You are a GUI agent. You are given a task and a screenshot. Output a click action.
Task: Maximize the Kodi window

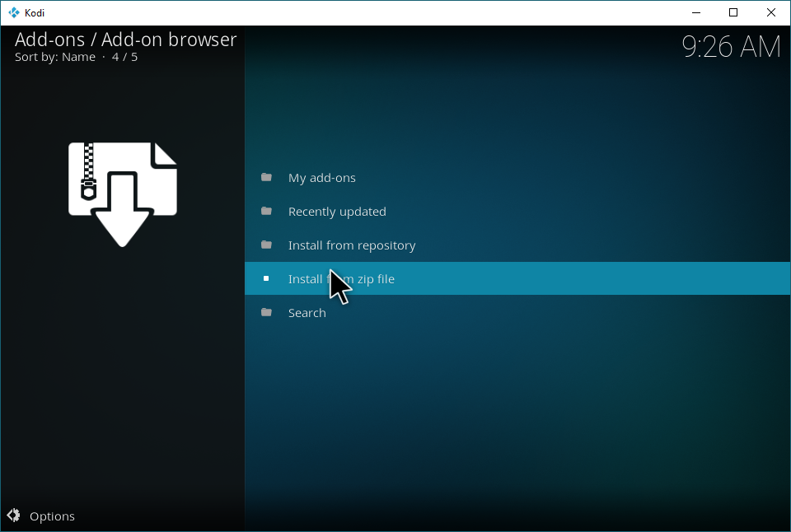pyautogui.click(x=732, y=12)
